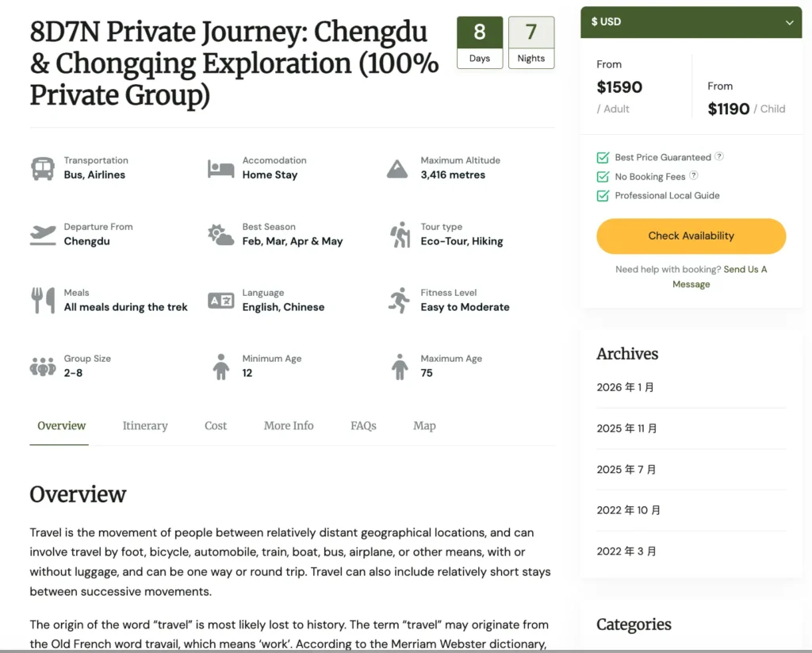Click the airplane Departure From icon
The height and width of the screenshot is (653, 812).
point(43,234)
